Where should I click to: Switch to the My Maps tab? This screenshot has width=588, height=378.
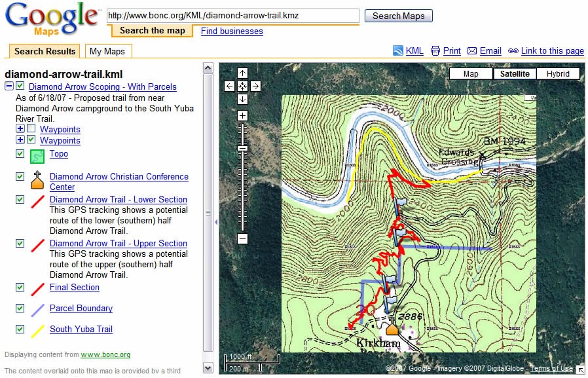(108, 50)
